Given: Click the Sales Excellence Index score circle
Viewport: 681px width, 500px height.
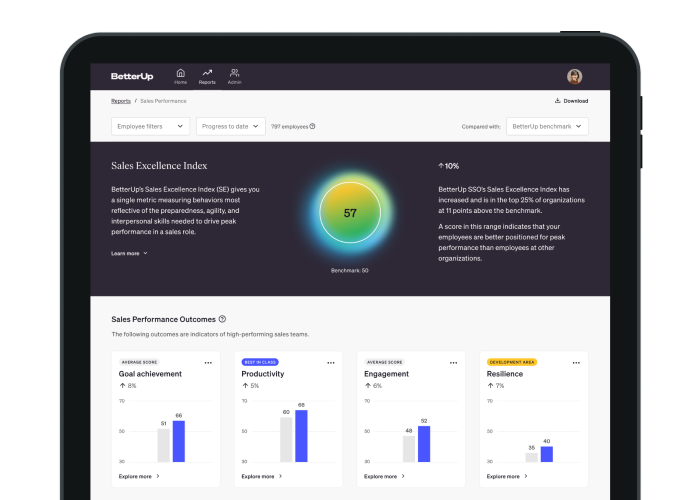Looking at the screenshot, I should click(349, 213).
